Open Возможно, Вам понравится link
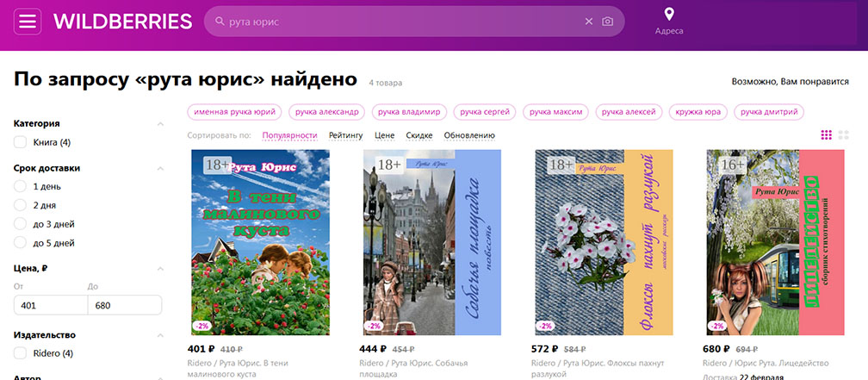This screenshot has width=868, height=380. click(790, 82)
